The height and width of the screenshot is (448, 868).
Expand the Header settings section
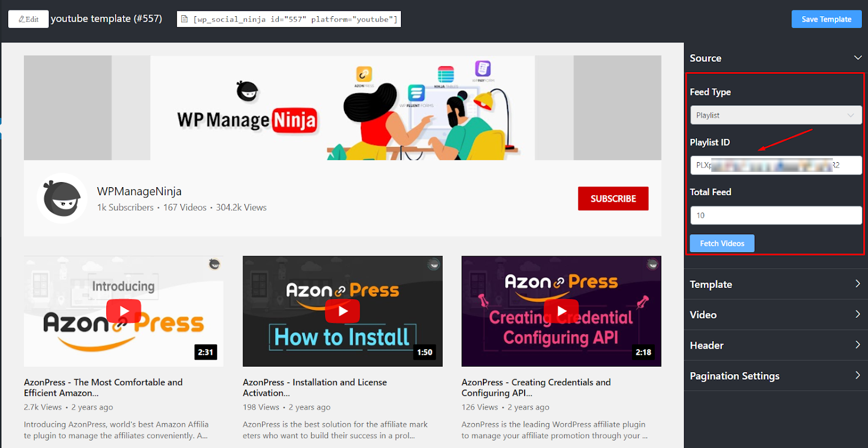click(x=776, y=345)
